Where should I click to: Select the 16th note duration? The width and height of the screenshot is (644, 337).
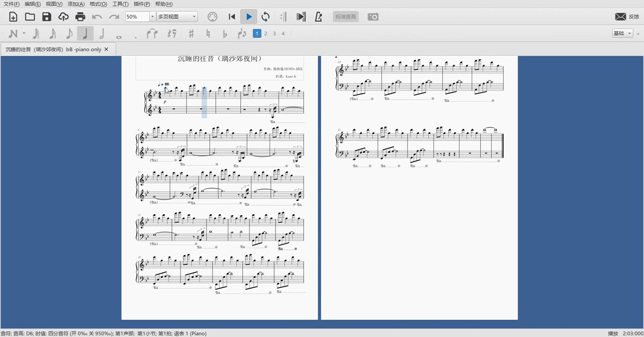(x=52, y=34)
